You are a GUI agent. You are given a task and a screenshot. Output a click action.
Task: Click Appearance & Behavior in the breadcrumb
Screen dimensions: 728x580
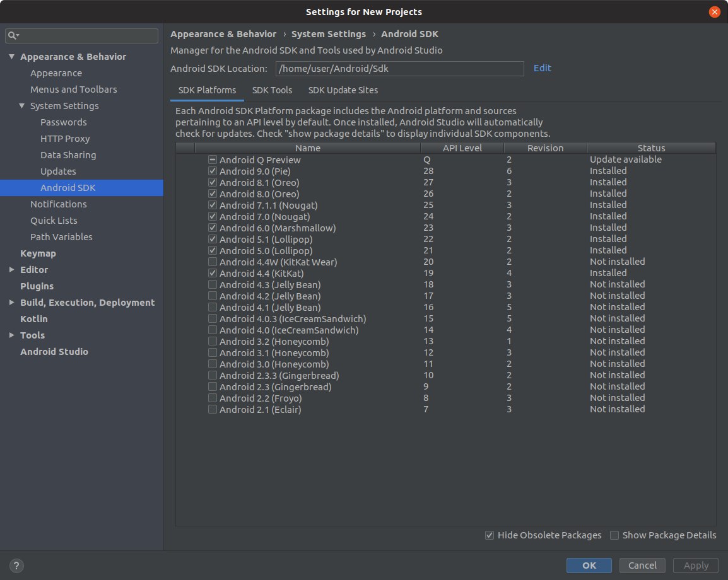[223, 34]
